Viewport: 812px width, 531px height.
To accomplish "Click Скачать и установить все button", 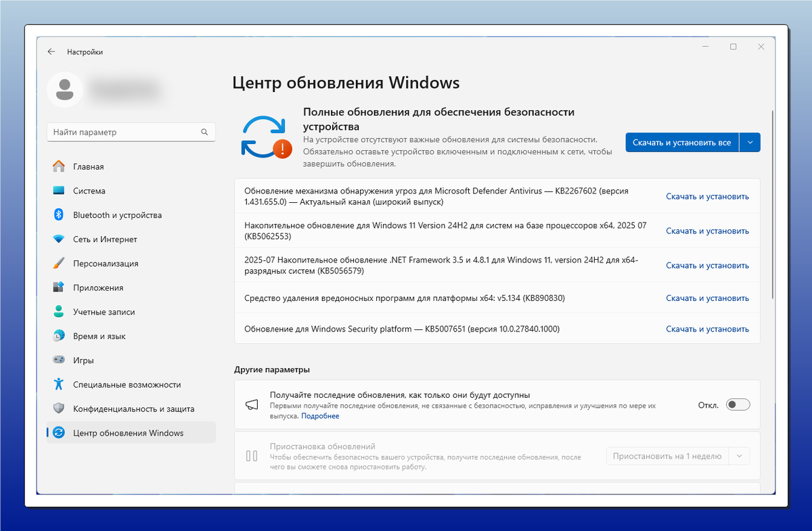I will pyautogui.click(x=682, y=143).
